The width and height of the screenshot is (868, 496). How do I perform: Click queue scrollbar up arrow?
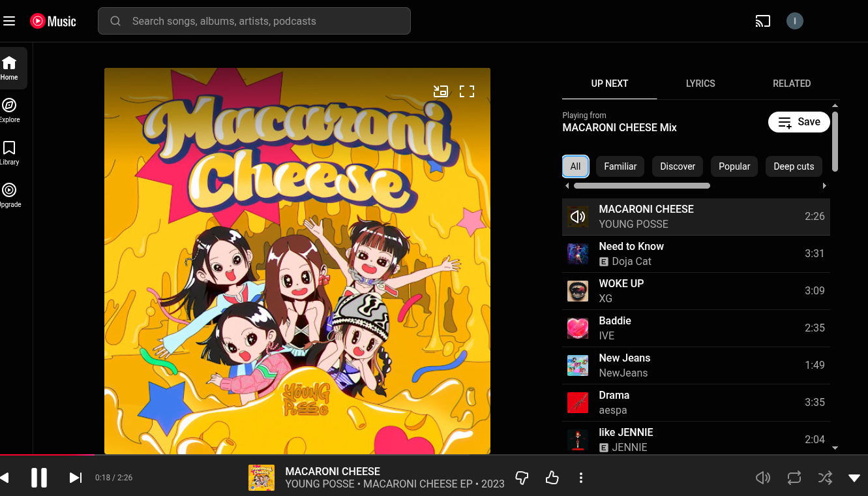(835, 105)
